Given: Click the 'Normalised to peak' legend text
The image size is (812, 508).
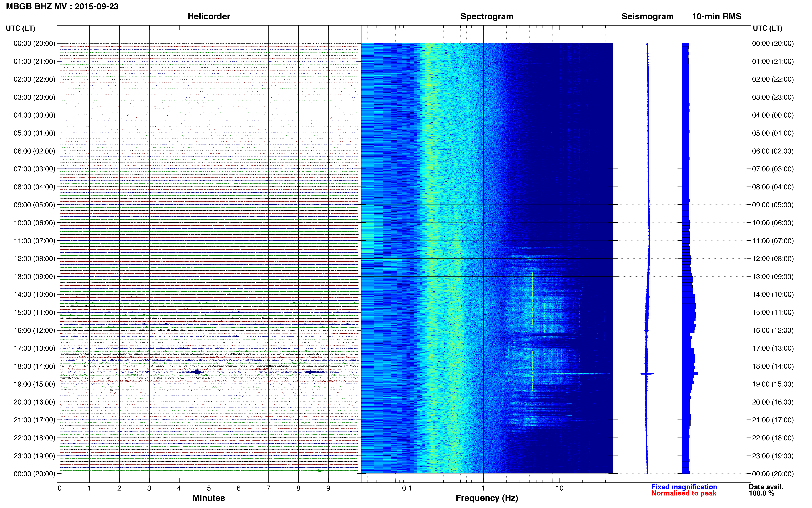Looking at the screenshot, I should (x=684, y=493).
